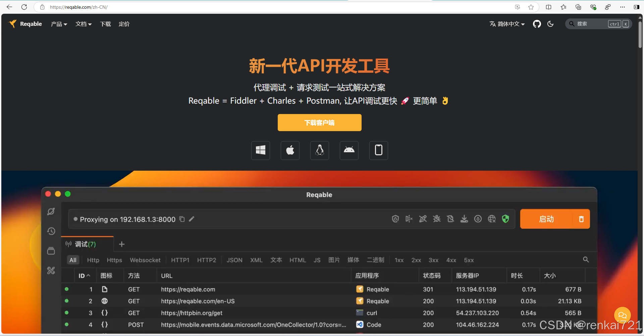Toggle dark mode moon icon
The image size is (644, 336).
[x=550, y=24]
